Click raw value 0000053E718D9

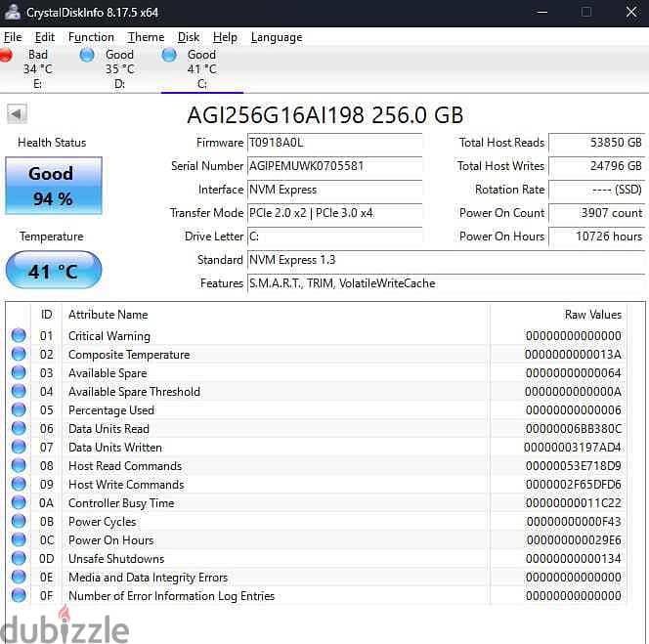[574, 466]
